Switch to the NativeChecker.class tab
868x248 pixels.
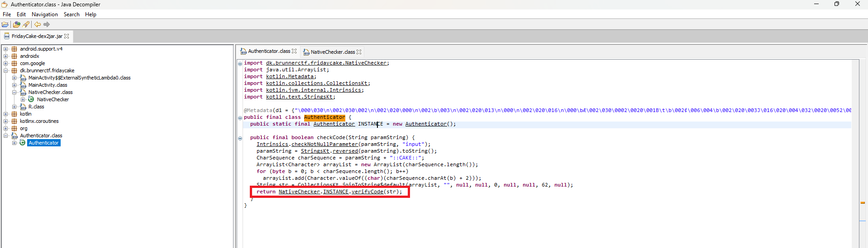pyautogui.click(x=333, y=52)
